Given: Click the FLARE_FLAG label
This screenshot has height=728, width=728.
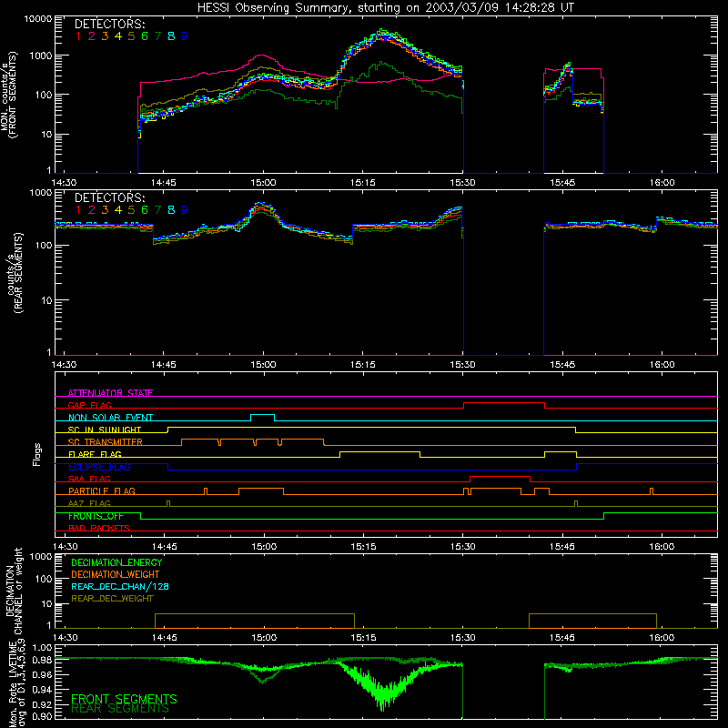Looking at the screenshot, I should pos(95,454).
